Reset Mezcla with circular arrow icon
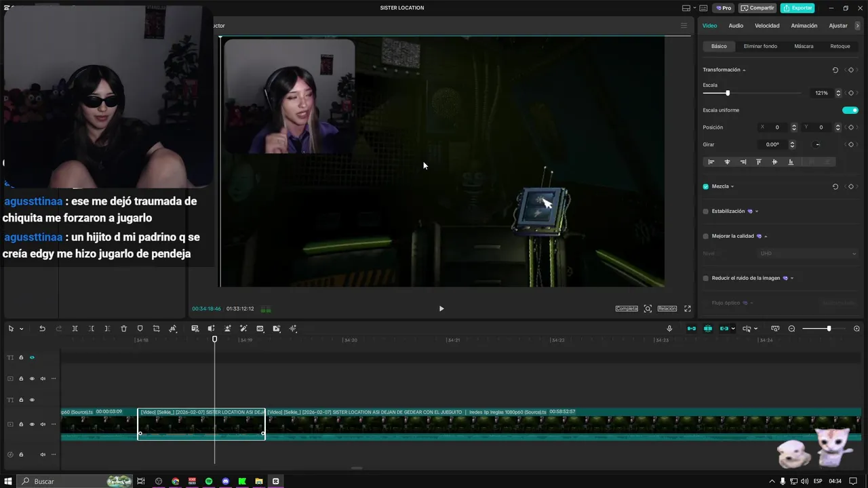The height and width of the screenshot is (488, 868). 835,186
